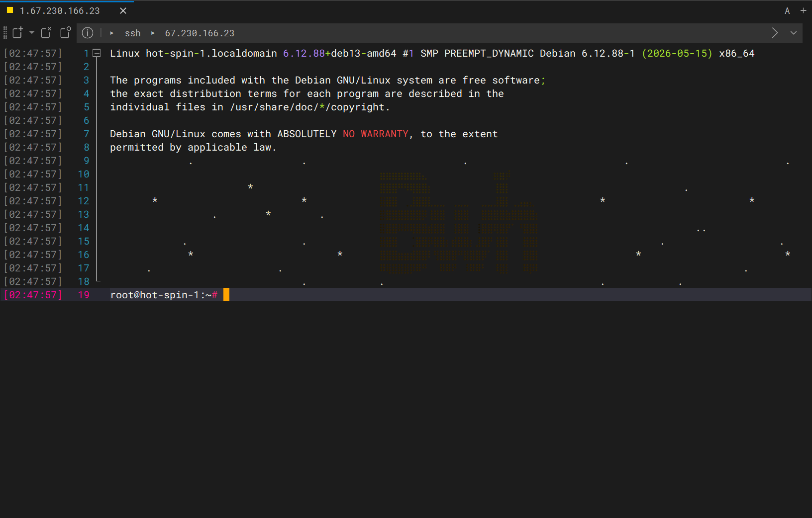
Task: Add a new tab with the plus button
Action: 803,10
